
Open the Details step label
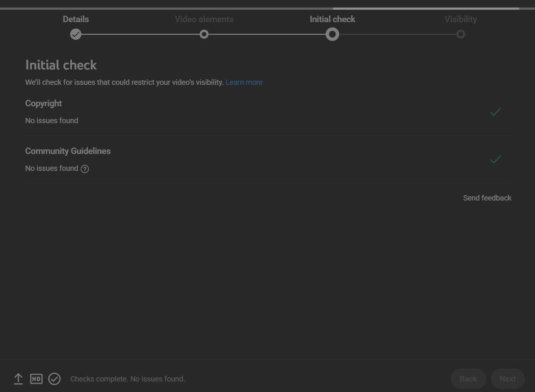pos(76,19)
